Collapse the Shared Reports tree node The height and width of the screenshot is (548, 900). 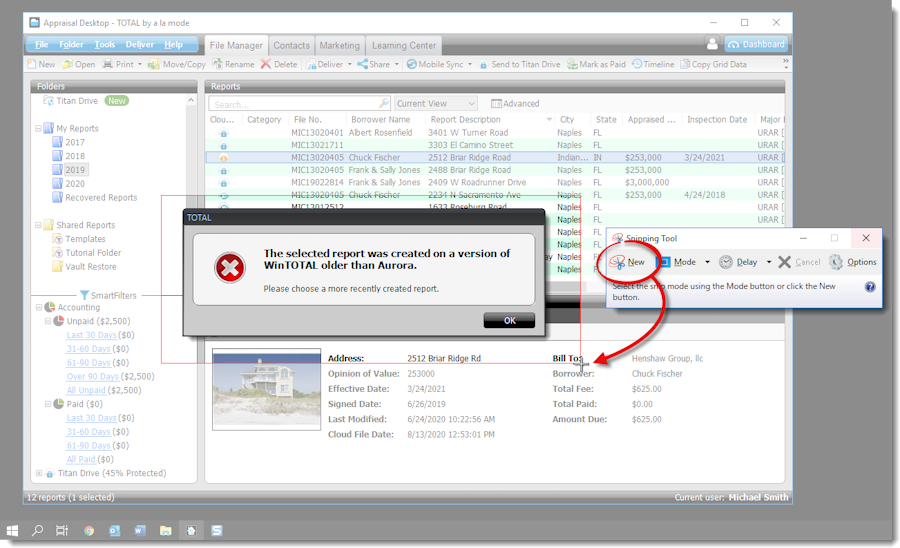click(38, 224)
